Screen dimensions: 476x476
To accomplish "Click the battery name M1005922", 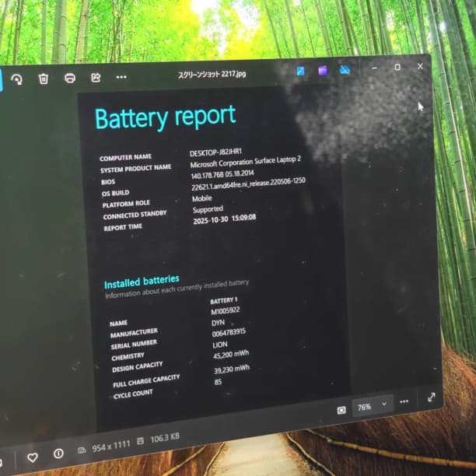I will point(226,311).
